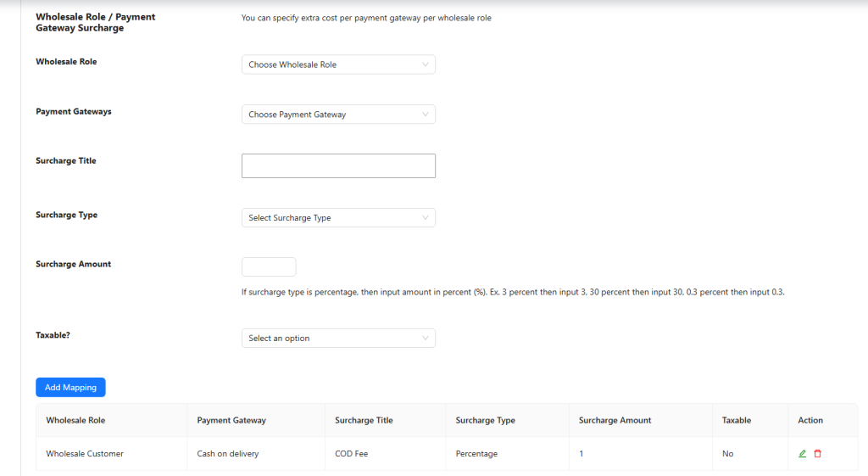Select the surcharge amount value 1
This screenshot has width=868, height=476.
pyautogui.click(x=581, y=453)
